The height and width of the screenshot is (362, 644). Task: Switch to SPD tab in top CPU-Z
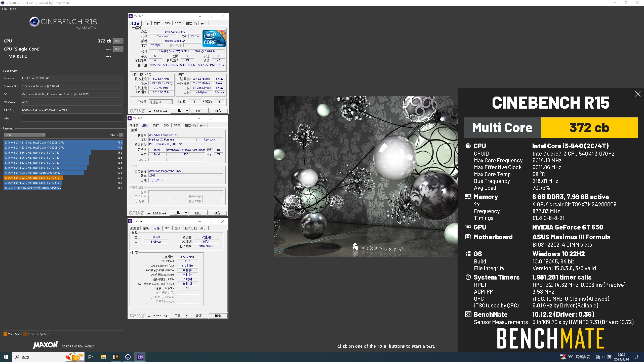(167, 23)
